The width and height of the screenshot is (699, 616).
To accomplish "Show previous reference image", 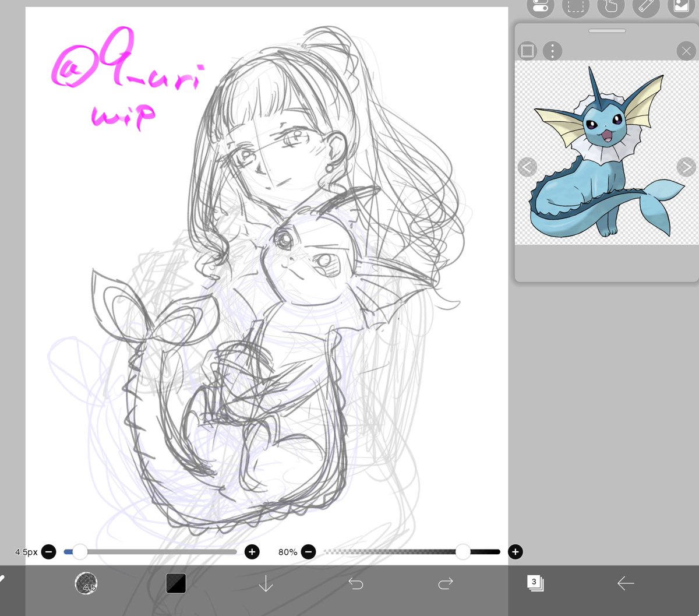I will point(527,168).
